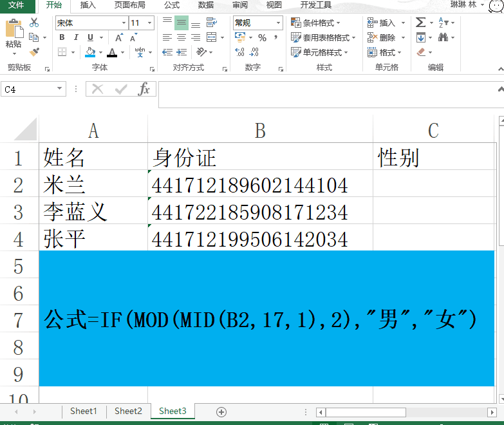The height and width of the screenshot is (425, 504).
Task: Click decrease decimal places icon
Action: pos(254,52)
